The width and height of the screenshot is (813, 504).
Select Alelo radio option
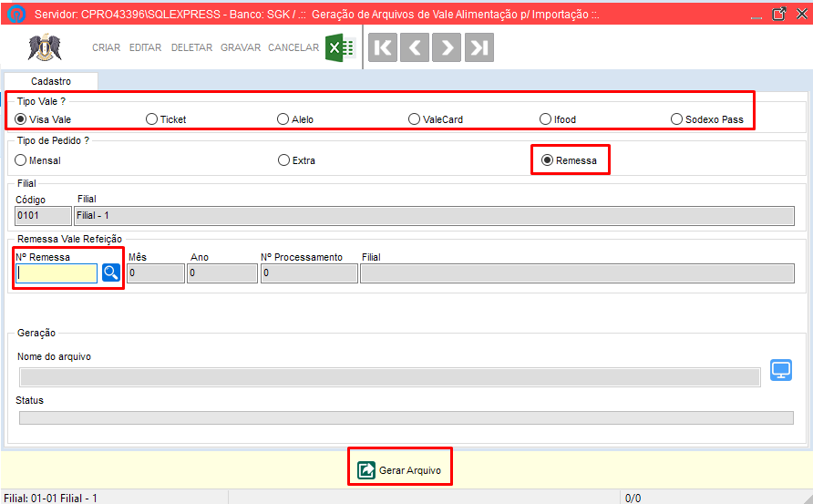pos(295,119)
